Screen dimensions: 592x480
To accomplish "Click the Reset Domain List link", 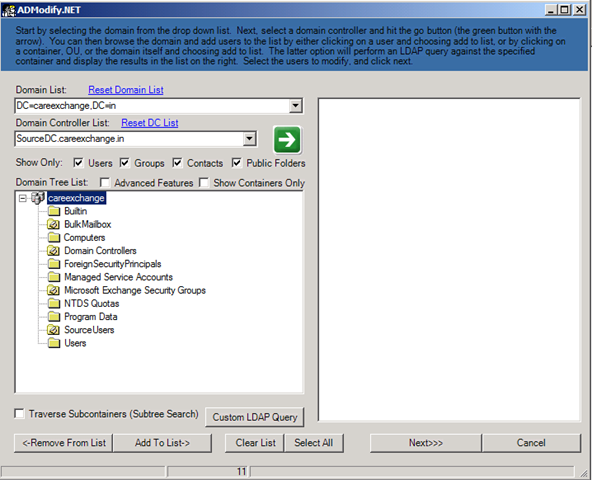I will pos(126,90).
